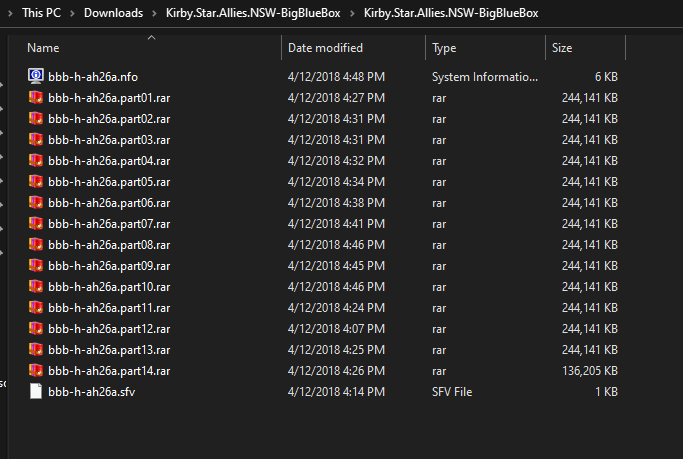Click the bbb-h-ah26a.nfo system information icon
The image size is (683, 459).
click(36, 76)
